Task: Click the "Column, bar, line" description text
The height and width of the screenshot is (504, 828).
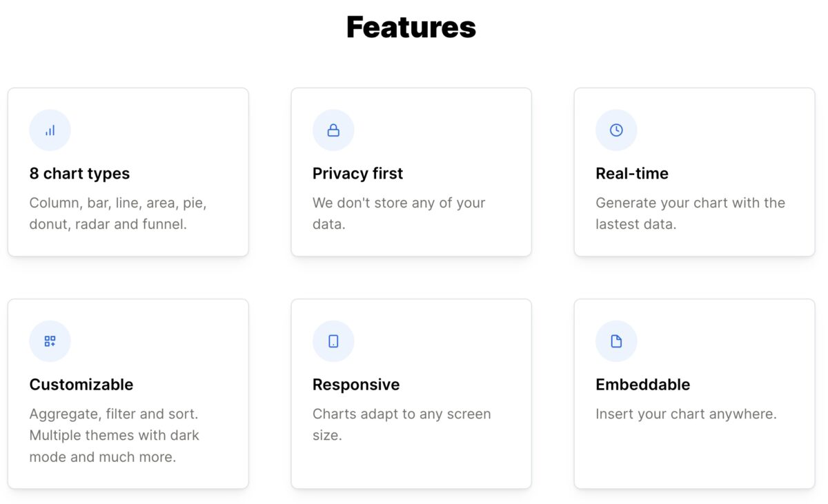Action: pyautogui.click(x=118, y=203)
